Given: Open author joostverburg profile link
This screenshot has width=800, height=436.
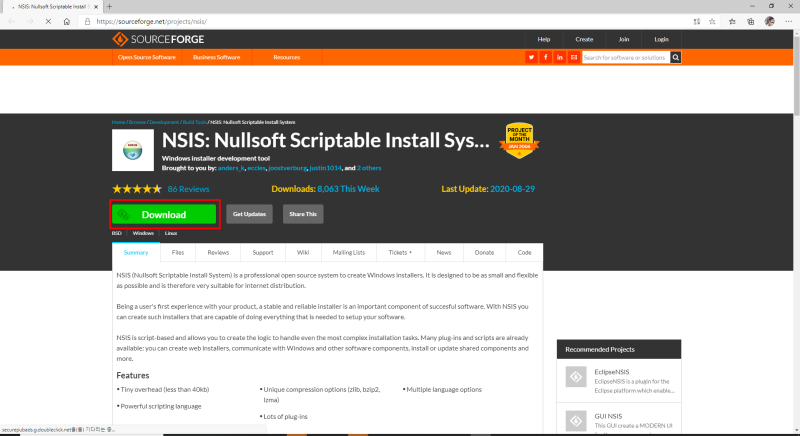Looking at the screenshot, I should (x=287, y=168).
